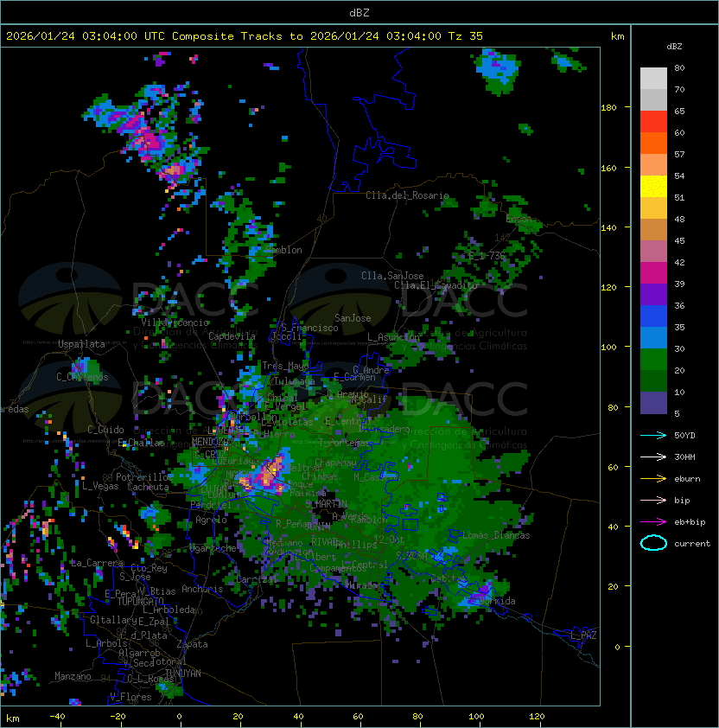Click the 'Tres_Mayo' map label
Viewport: 719px width, 728px height.
click(285, 366)
